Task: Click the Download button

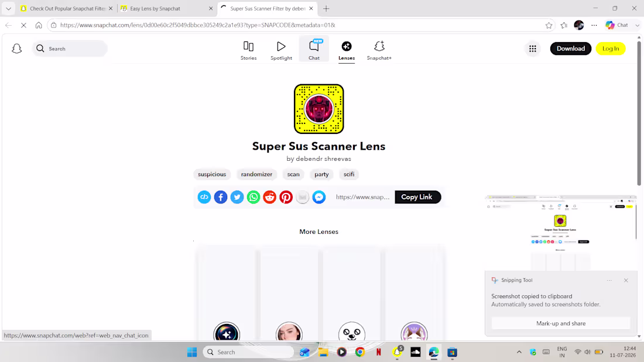Action: 570,49
